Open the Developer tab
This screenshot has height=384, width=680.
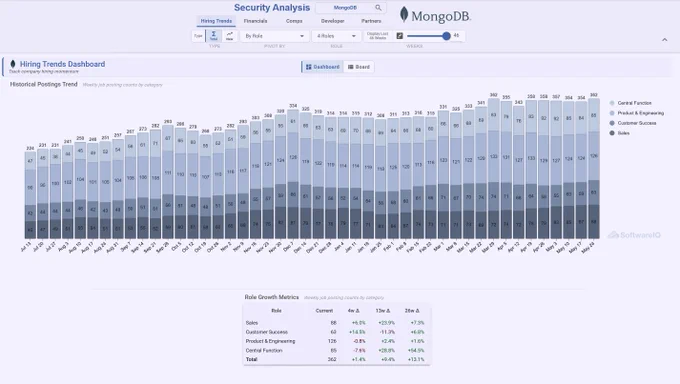click(x=333, y=21)
